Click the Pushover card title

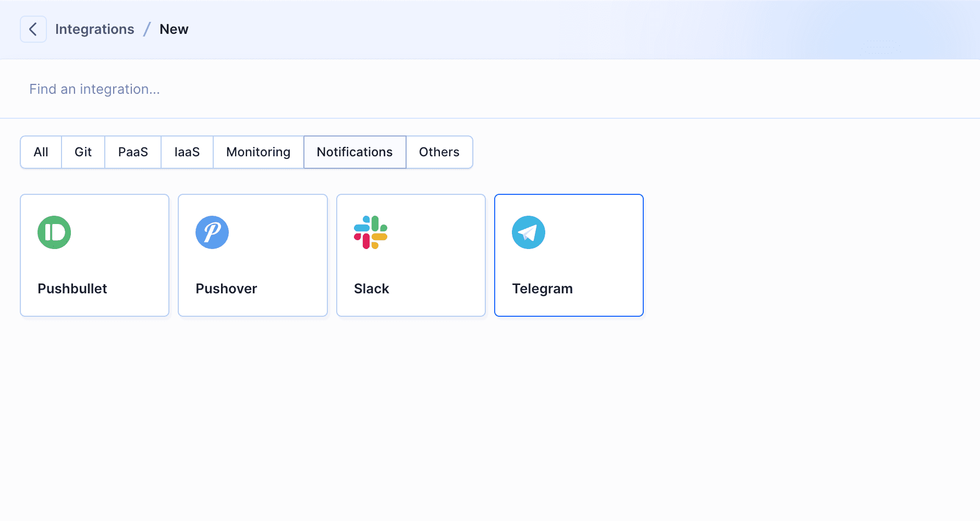point(226,289)
